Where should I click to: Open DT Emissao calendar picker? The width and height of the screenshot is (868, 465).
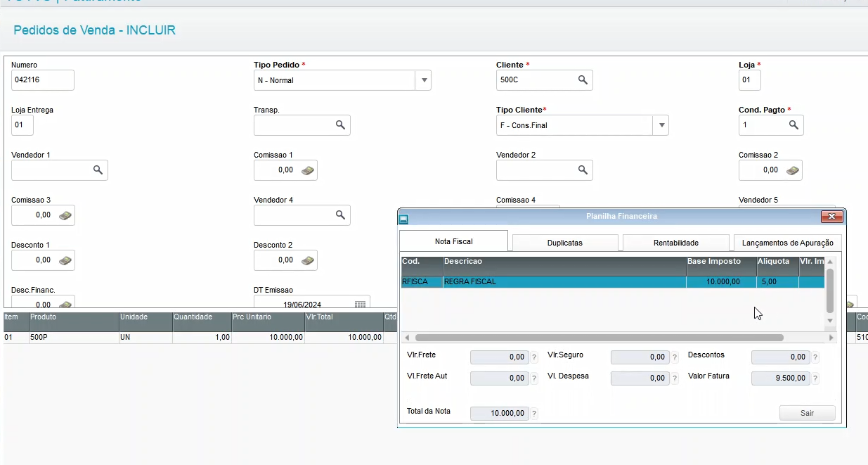click(x=360, y=305)
